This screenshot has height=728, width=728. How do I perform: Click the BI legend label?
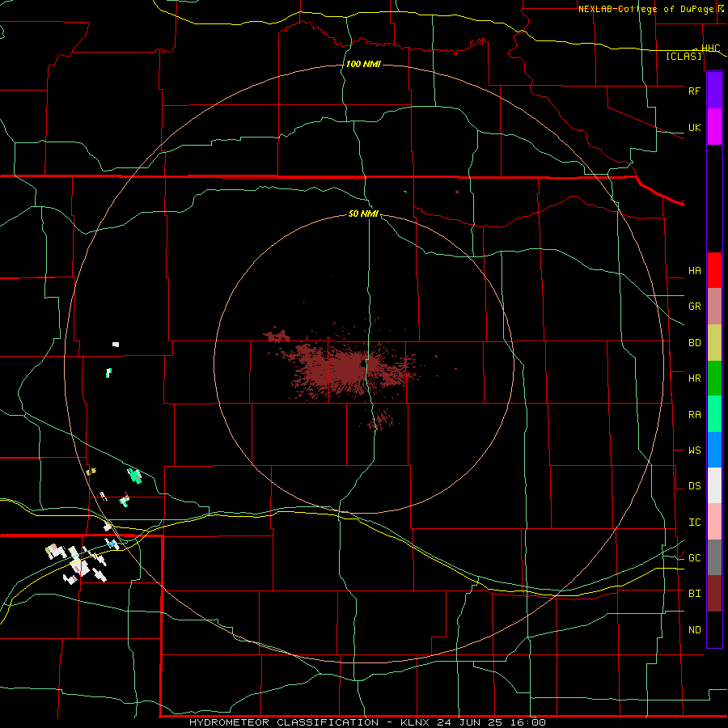pyautogui.click(x=694, y=594)
